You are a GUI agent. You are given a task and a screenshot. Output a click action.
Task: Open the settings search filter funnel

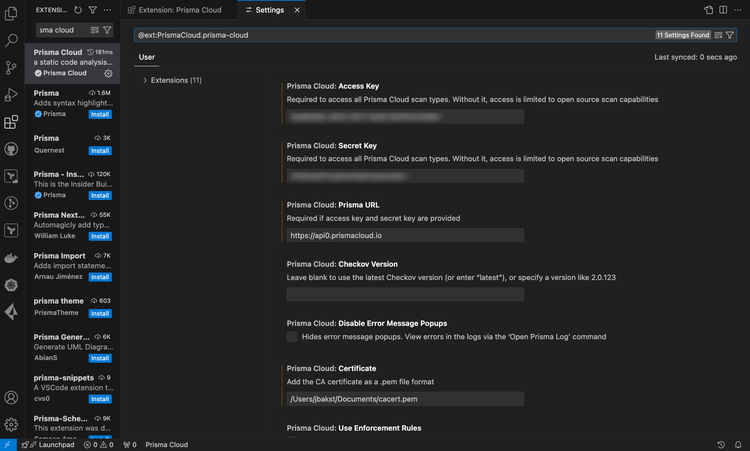pyautogui.click(x=730, y=35)
